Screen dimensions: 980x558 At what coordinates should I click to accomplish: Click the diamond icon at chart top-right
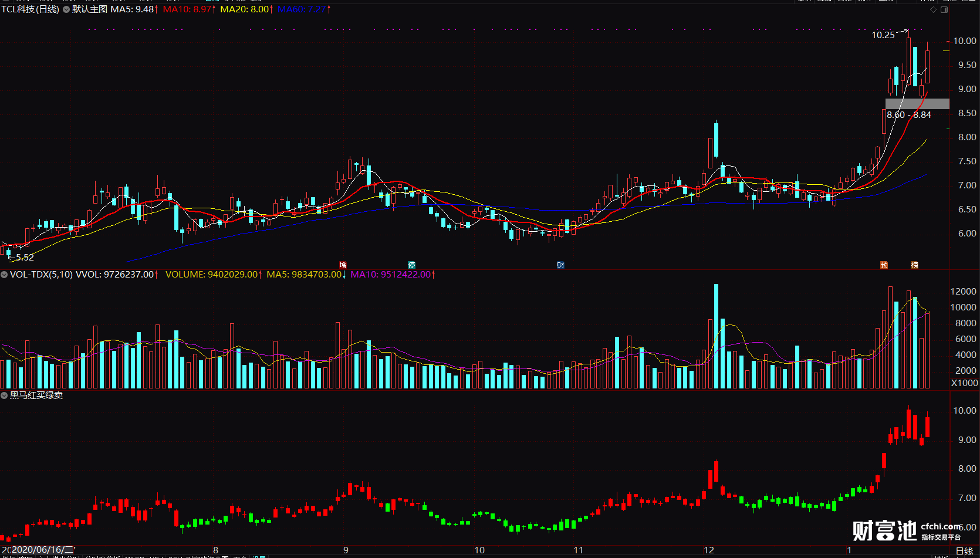(x=933, y=9)
